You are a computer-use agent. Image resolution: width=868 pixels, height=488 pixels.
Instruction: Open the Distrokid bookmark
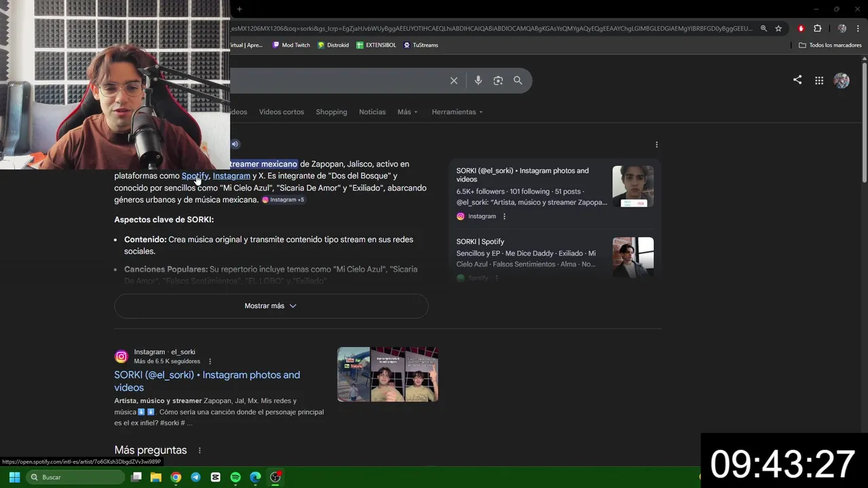[333, 45]
